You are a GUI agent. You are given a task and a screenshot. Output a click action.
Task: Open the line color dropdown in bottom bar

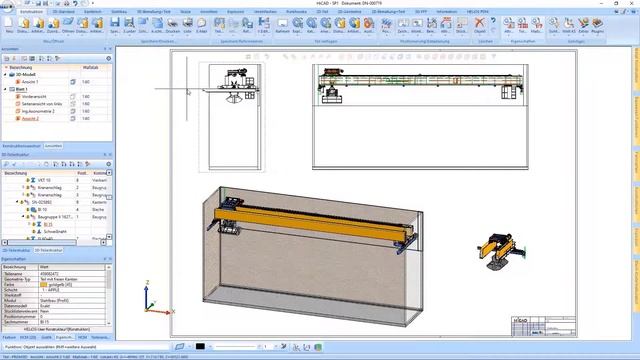[210, 347]
